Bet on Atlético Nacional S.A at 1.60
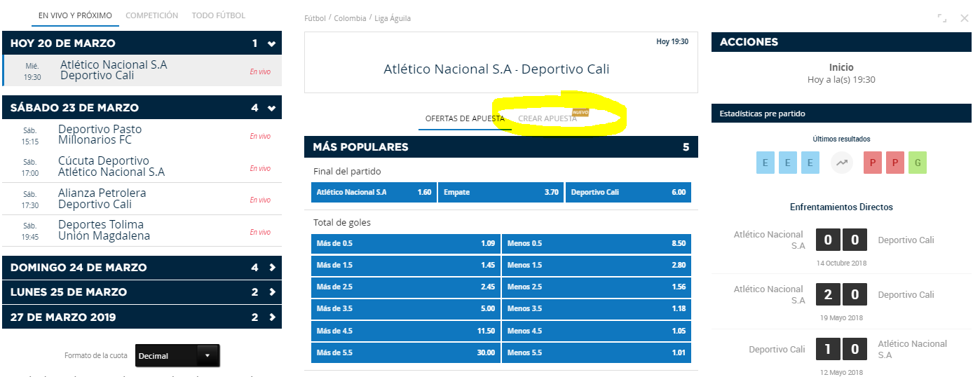Viewport: 980px width, 377px height. click(x=374, y=192)
